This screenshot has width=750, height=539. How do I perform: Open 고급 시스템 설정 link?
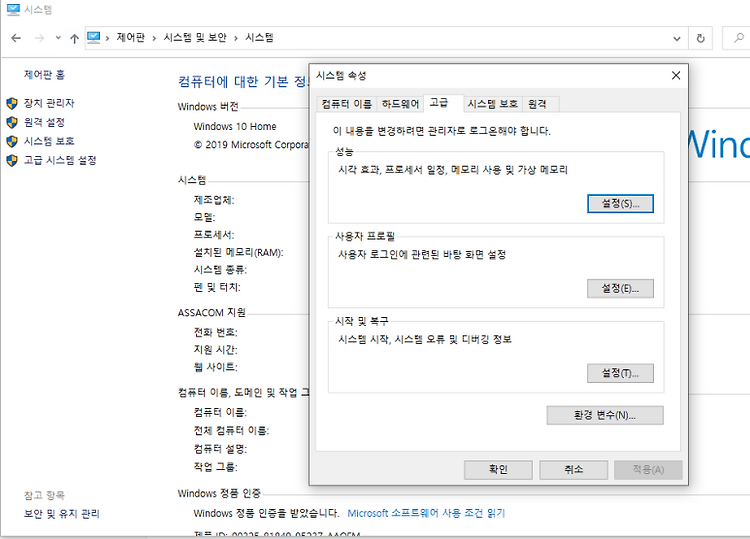pos(60,160)
